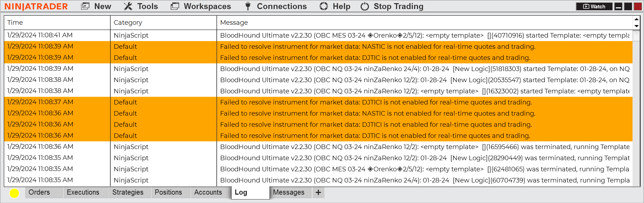Open the Strategies tab

coord(128,192)
